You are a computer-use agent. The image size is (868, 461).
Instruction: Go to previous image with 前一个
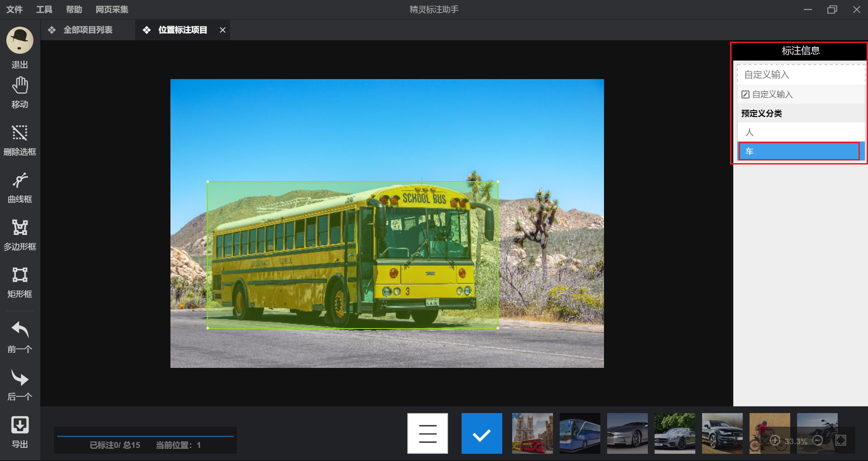pos(20,337)
